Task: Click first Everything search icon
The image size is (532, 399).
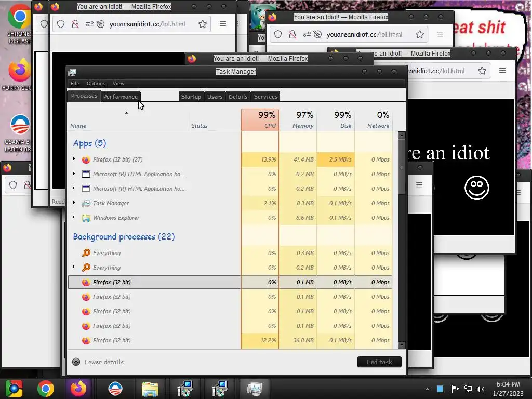Action: pyautogui.click(x=86, y=253)
